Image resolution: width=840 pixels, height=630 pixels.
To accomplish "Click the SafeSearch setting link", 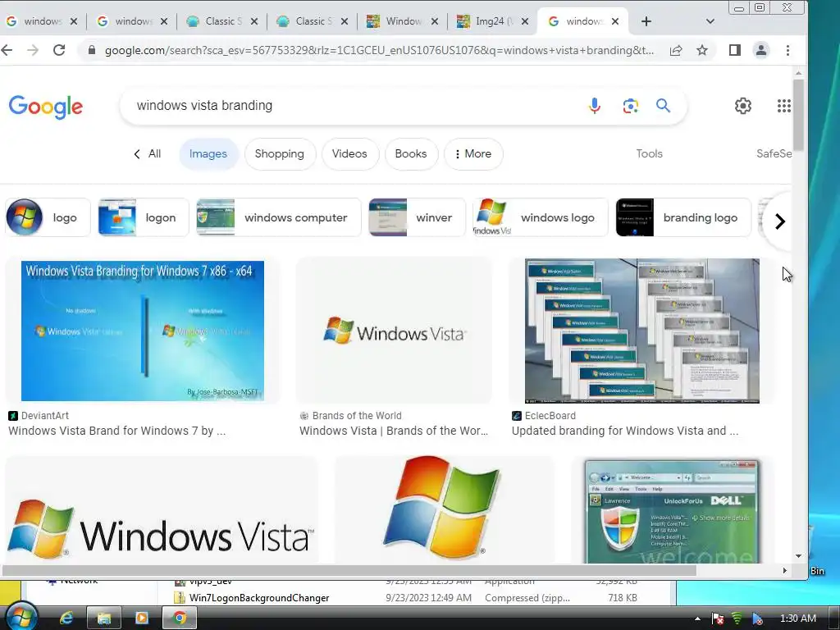I will point(774,153).
